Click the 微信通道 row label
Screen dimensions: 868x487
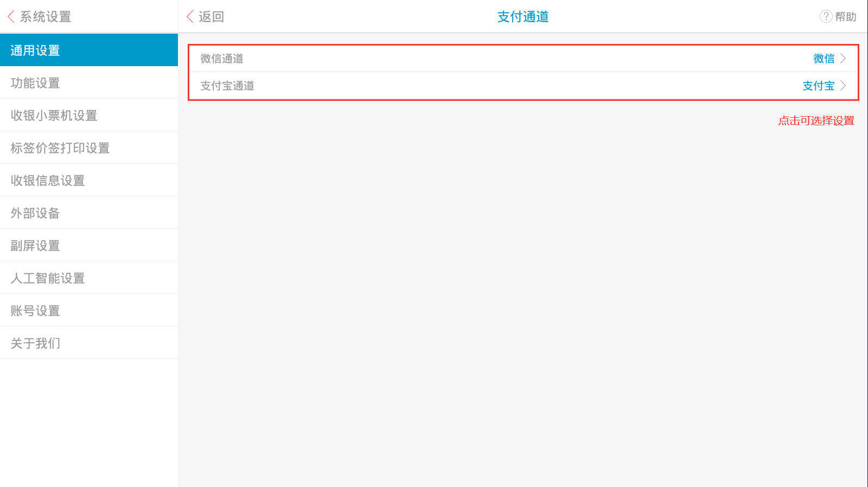(x=222, y=59)
